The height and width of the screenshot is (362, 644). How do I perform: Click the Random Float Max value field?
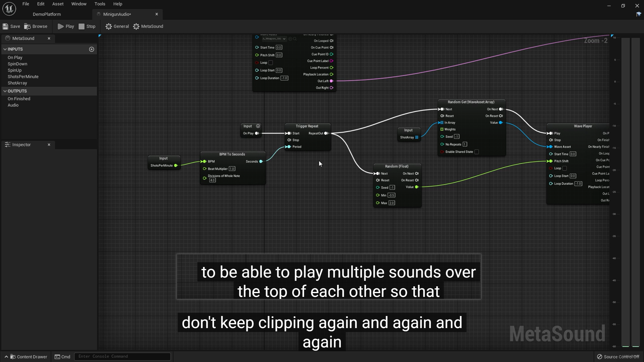391,203
